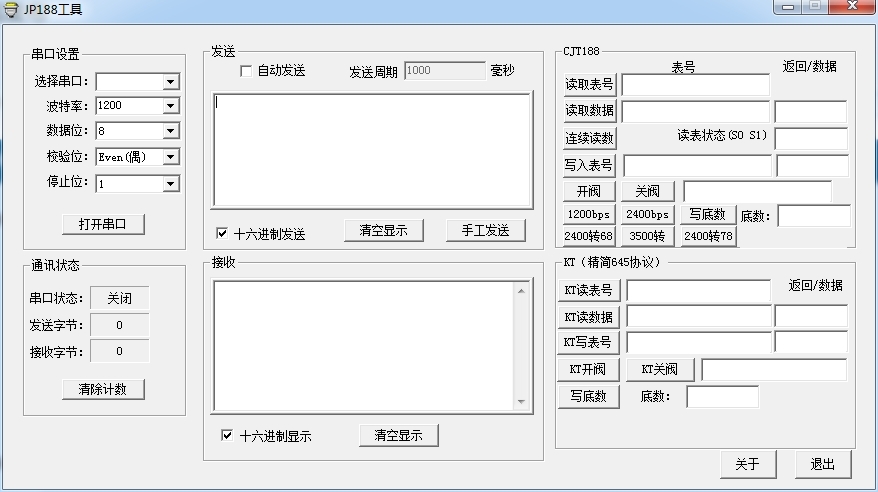Open the 停止位 dropdown
Viewport: 878px width, 492px height.
[x=171, y=184]
